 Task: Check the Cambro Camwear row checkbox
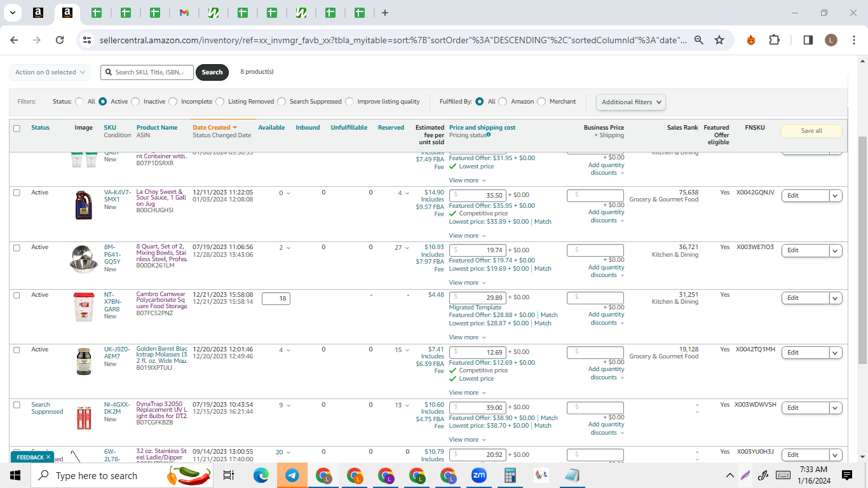coord(17,295)
